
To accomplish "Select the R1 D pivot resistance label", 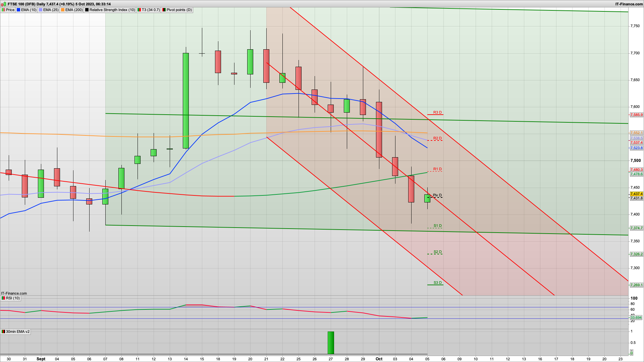I will coord(437,169).
